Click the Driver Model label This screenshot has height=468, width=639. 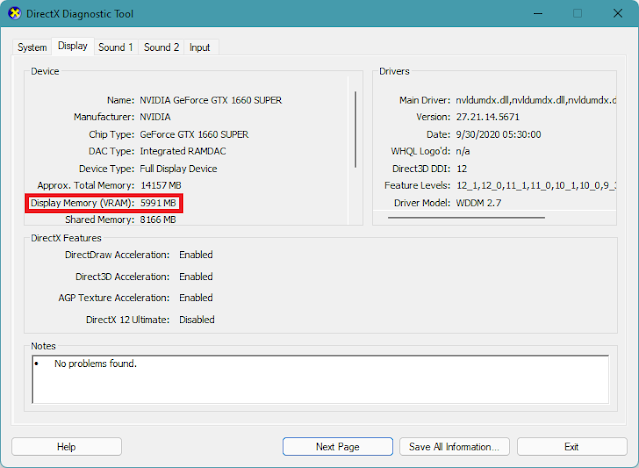(422, 203)
